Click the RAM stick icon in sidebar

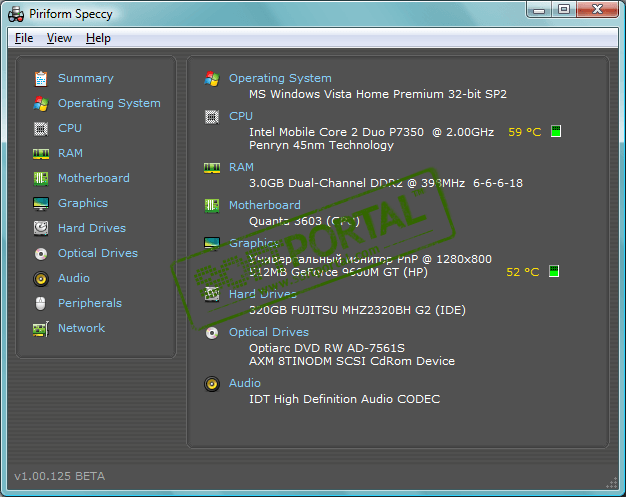pos(41,154)
